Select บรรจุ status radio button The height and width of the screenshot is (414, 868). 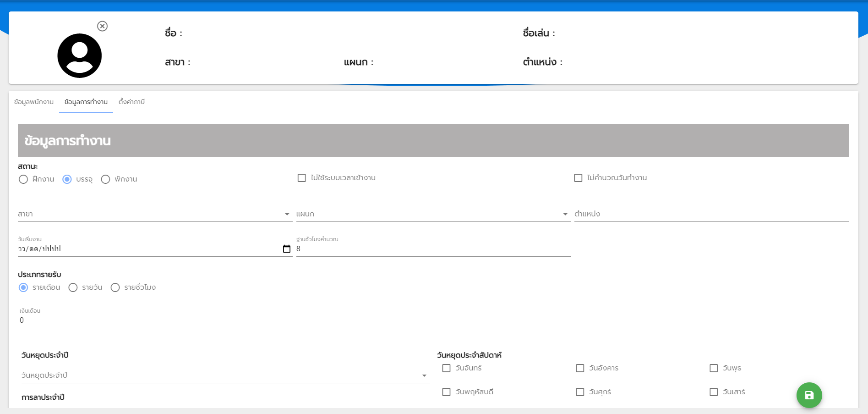tap(67, 179)
